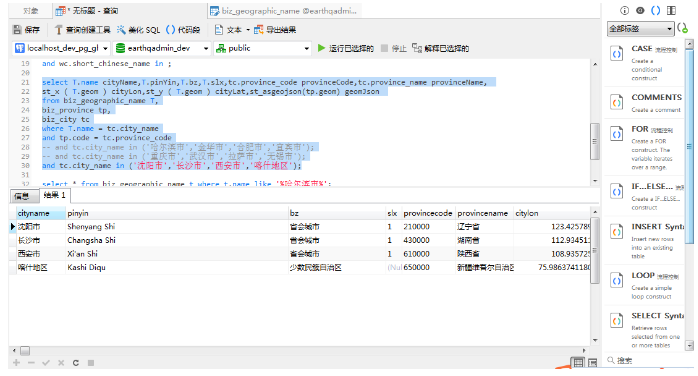Viewport: 698px width, 376px height.
Task: Click the add record plus icon
Action: pyautogui.click(x=16, y=363)
